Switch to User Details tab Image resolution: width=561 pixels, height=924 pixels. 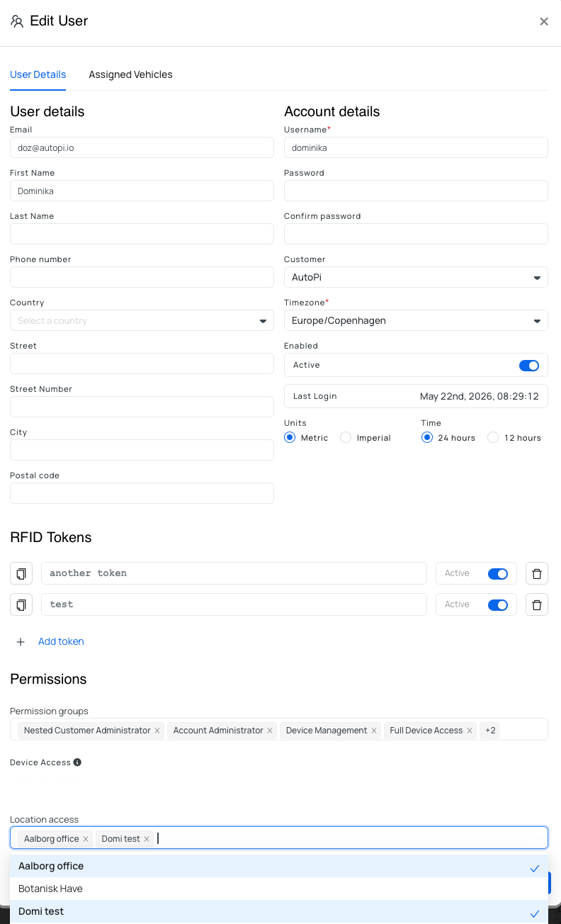click(x=38, y=74)
